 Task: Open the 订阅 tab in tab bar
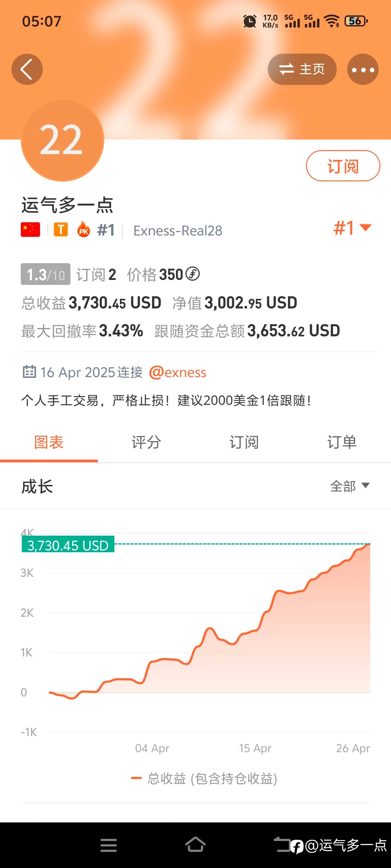(x=244, y=442)
